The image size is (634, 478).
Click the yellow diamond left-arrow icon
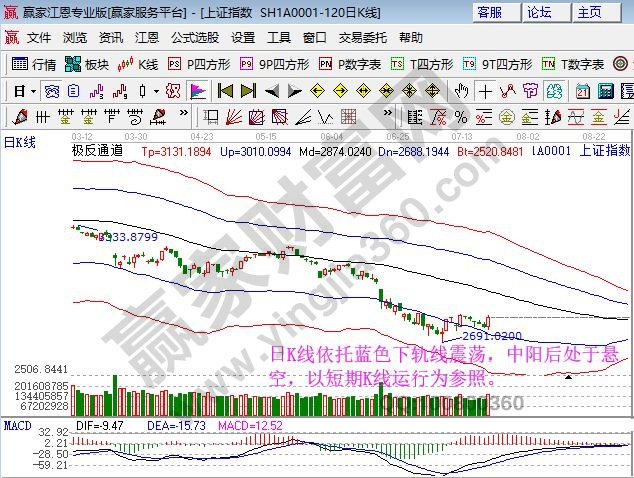pos(317,91)
